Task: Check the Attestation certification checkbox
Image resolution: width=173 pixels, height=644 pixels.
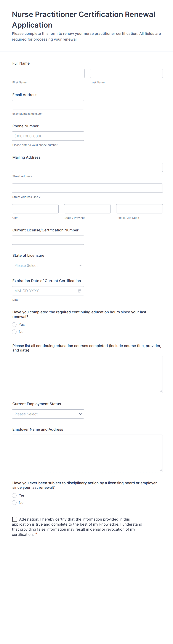Action: click(x=15, y=519)
